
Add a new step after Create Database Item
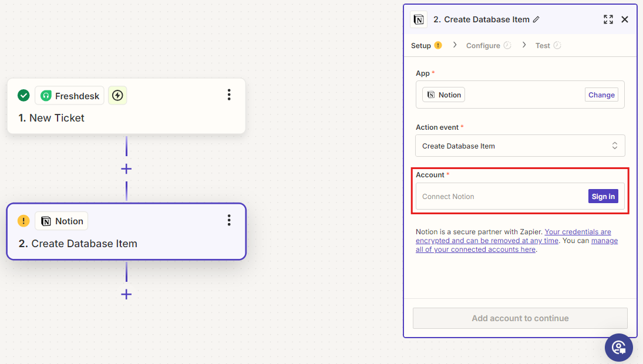pos(126,294)
